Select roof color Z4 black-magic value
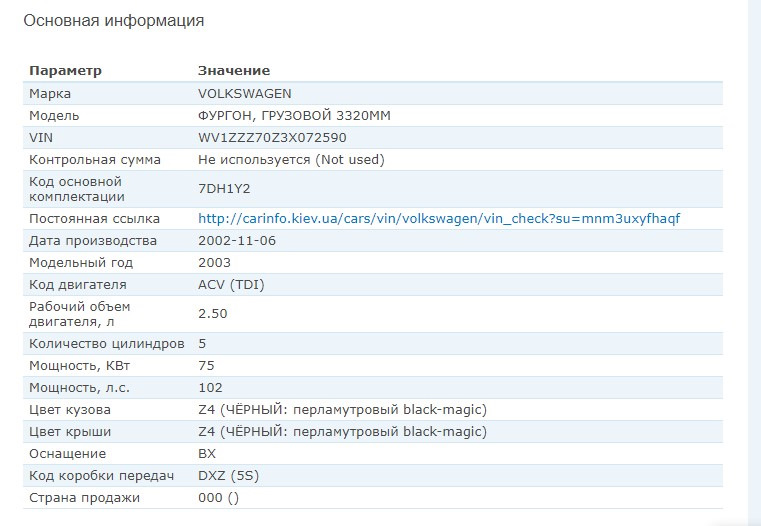Screen dimensions: 761x526 342,432
